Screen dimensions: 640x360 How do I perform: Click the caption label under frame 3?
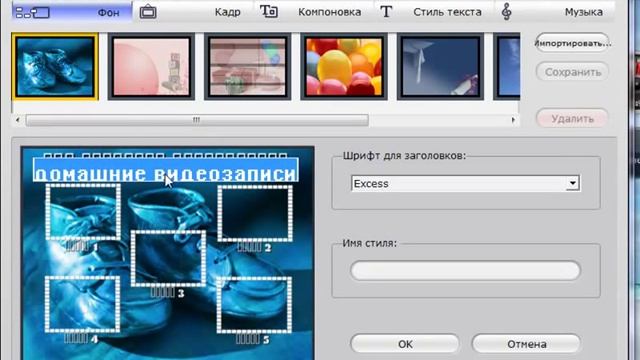click(x=167, y=292)
